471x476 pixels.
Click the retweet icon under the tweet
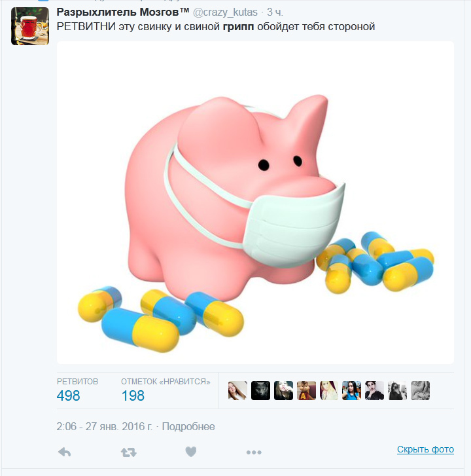[129, 452]
